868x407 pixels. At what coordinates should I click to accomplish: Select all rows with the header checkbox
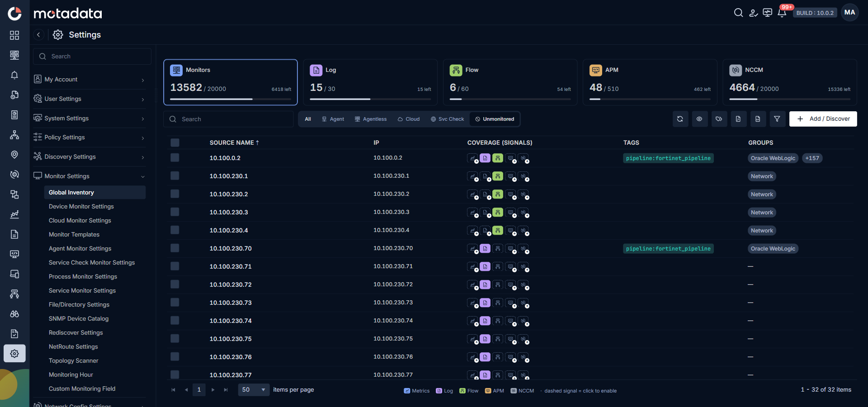175,142
